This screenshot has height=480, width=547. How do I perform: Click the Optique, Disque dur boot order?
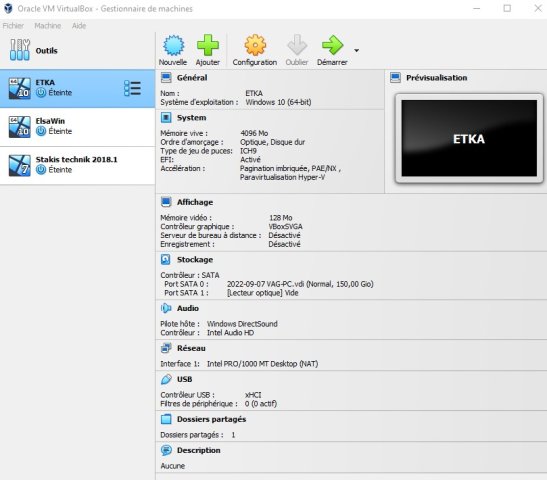click(272, 142)
